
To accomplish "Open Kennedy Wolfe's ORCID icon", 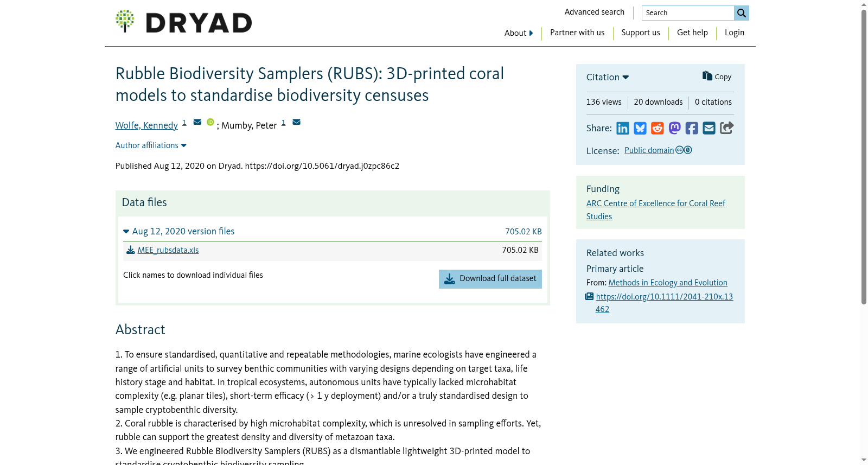I will tap(210, 122).
